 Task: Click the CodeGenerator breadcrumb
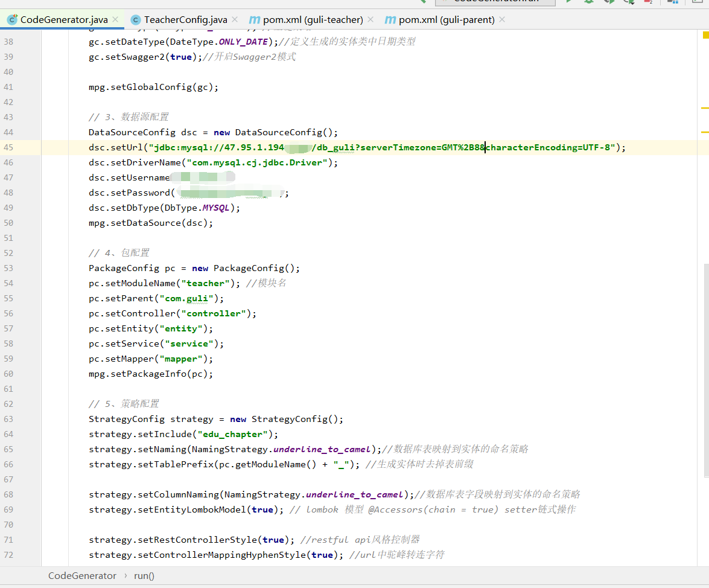point(82,575)
